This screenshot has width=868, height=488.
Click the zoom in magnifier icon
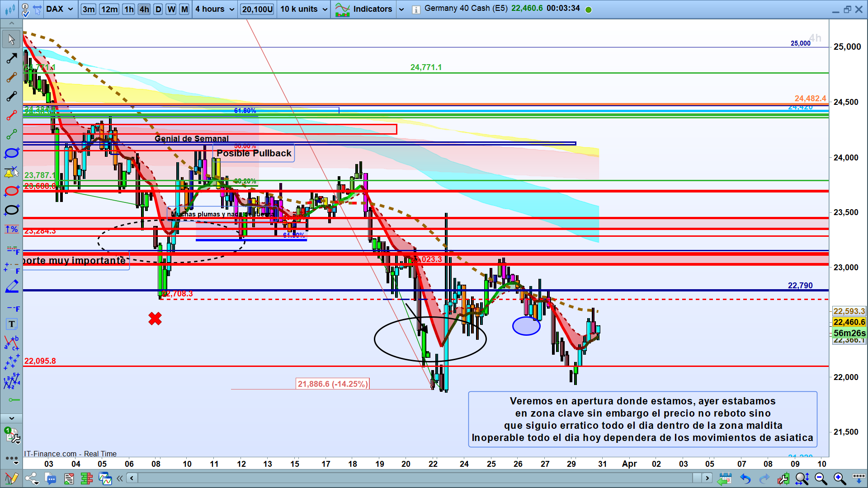839,479
